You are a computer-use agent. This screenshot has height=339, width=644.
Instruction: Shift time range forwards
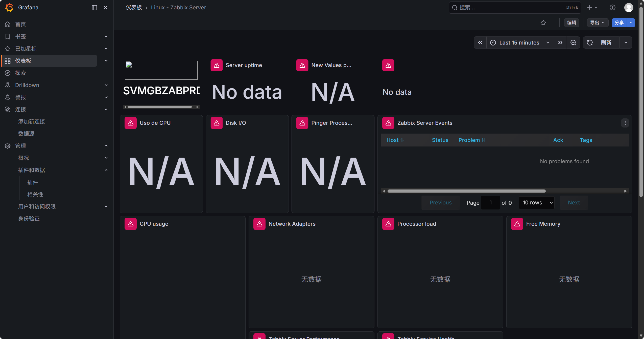pyautogui.click(x=560, y=43)
